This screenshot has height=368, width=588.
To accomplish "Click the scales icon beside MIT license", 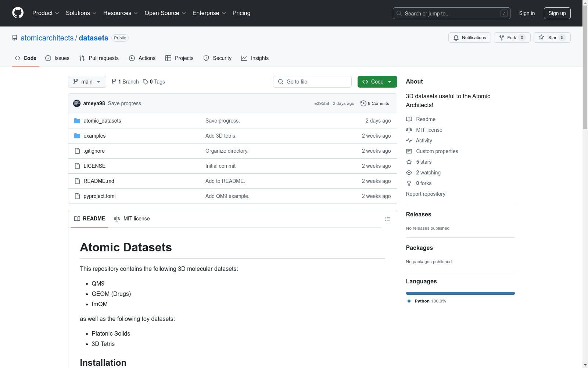I will click(x=409, y=130).
